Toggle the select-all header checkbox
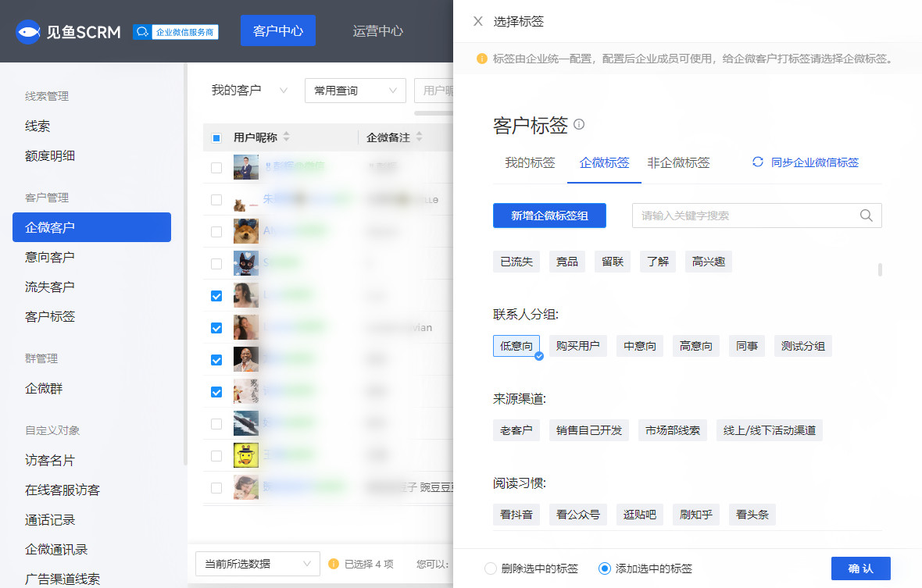The image size is (922, 588). click(x=216, y=138)
